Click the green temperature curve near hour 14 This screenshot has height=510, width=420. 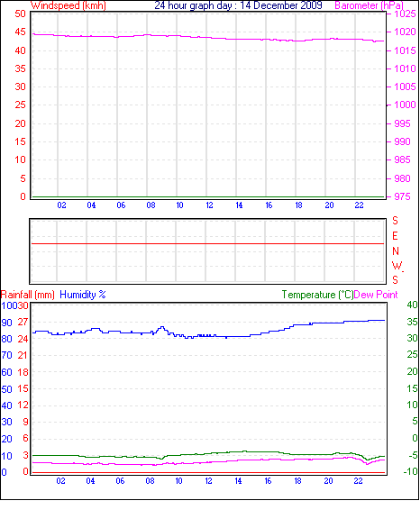[238, 451]
